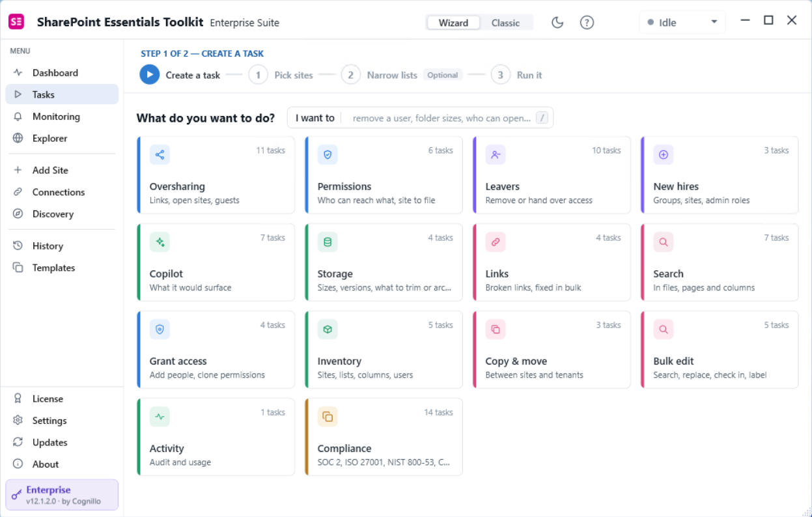Click step 1 Create a task
812x517 pixels.
(180, 75)
